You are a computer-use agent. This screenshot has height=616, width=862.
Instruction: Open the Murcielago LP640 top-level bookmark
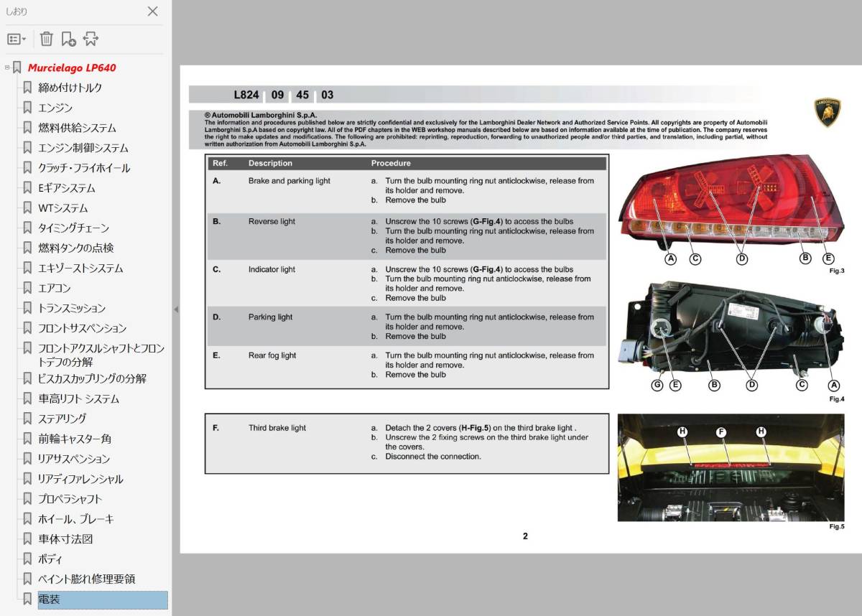[72, 67]
